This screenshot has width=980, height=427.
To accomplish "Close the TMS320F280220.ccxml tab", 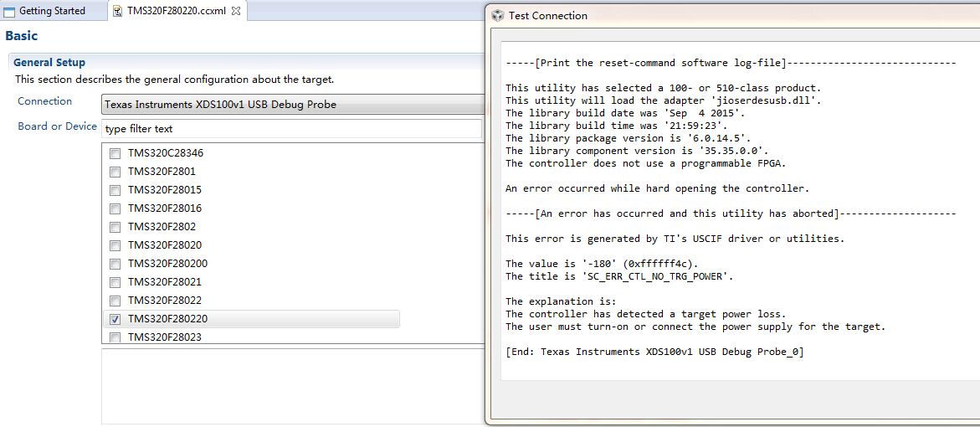I will coord(236,11).
